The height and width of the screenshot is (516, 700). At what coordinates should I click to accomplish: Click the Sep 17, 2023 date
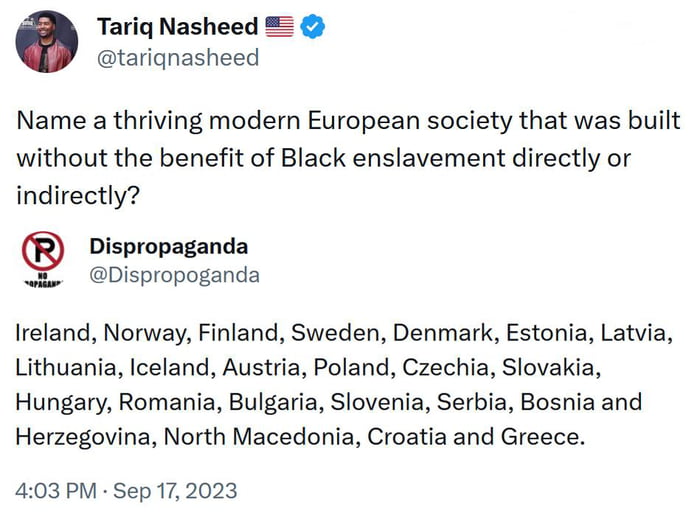click(x=174, y=491)
